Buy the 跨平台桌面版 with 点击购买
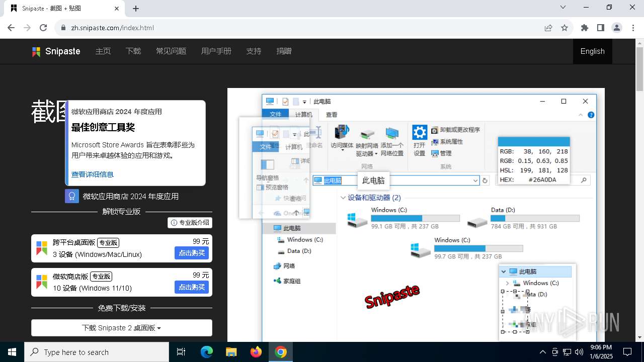This screenshot has height=362, width=644. [192, 253]
